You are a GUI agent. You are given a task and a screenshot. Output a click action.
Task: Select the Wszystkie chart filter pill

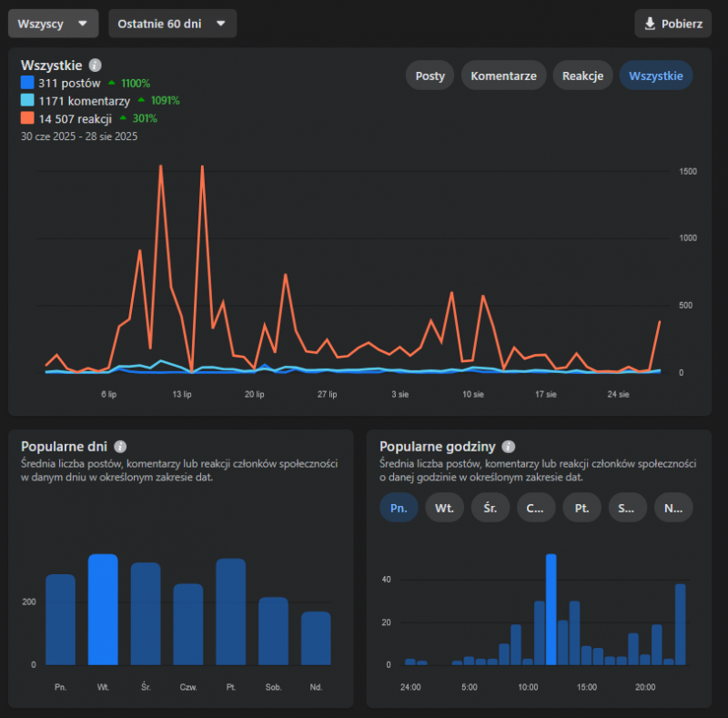tap(656, 76)
